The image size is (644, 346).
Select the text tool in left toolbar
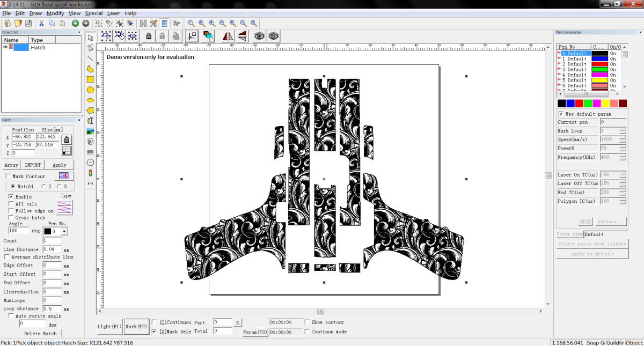90,121
